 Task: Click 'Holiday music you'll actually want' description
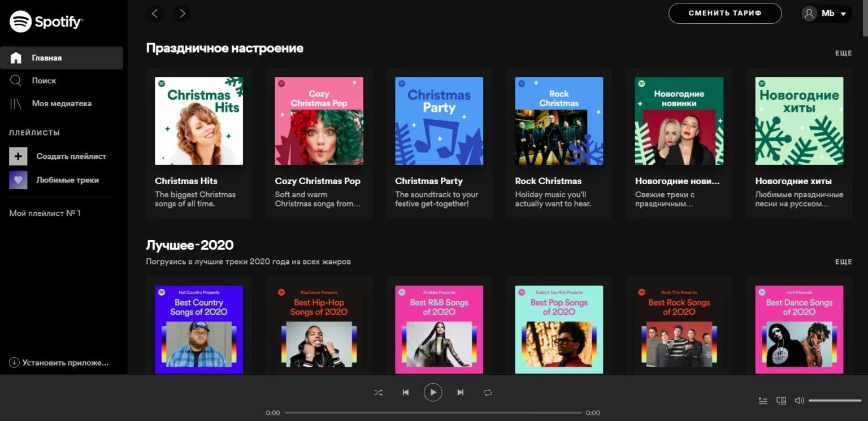tap(553, 199)
